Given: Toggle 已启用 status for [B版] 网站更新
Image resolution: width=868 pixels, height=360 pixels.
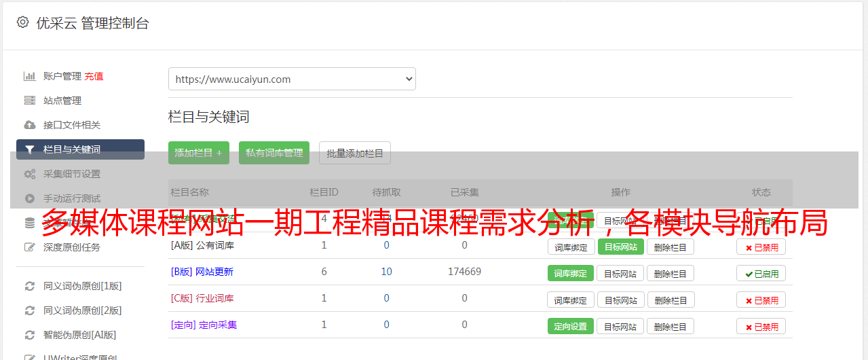Looking at the screenshot, I should (x=761, y=274).
